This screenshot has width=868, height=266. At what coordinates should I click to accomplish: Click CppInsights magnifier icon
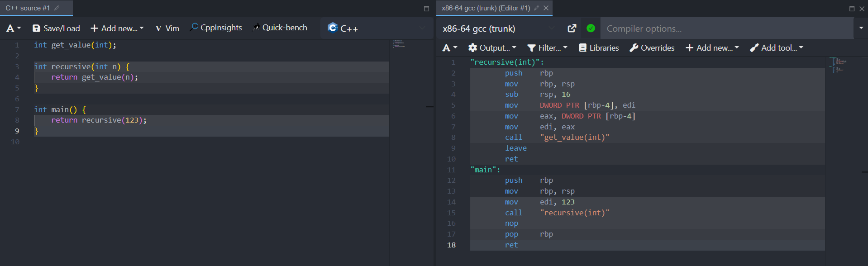tap(194, 28)
